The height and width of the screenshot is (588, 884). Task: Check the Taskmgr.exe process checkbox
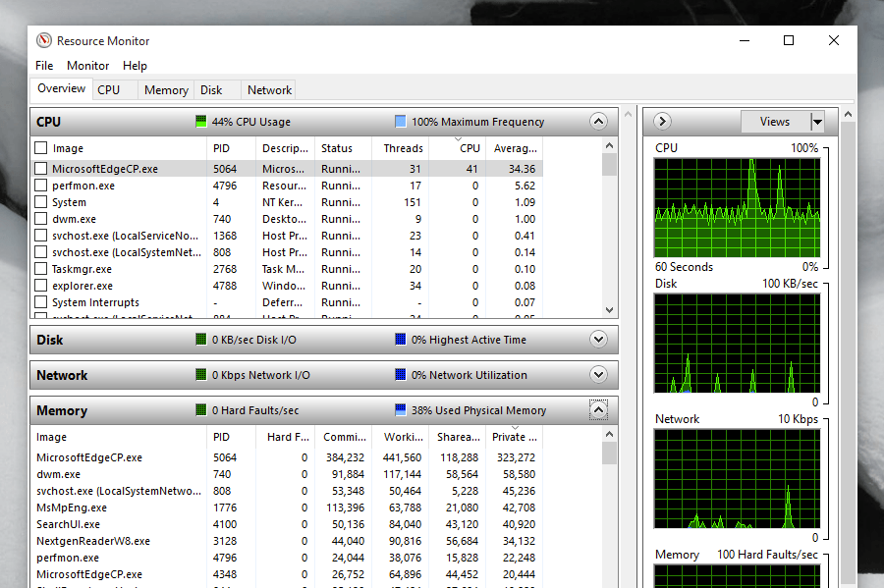[40, 269]
